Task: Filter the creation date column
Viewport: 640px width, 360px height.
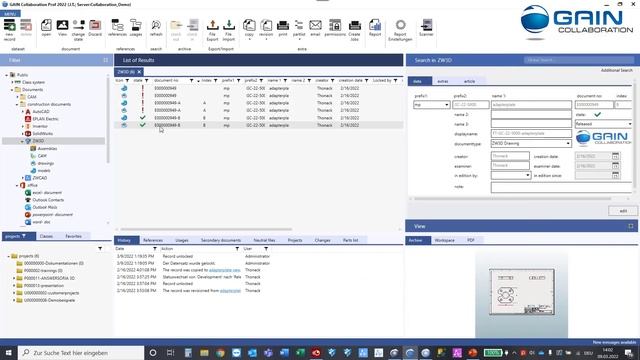Action: click(367, 80)
